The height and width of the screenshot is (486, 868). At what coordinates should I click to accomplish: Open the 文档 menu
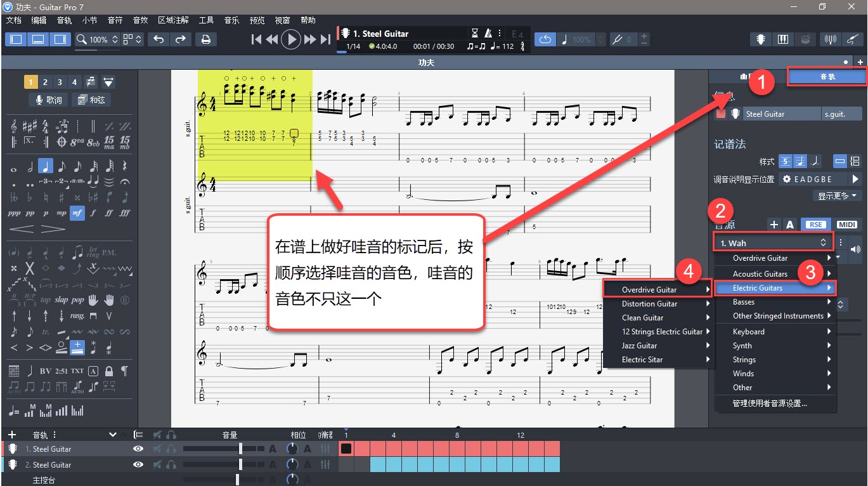pyautogui.click(x=14, y=20)
